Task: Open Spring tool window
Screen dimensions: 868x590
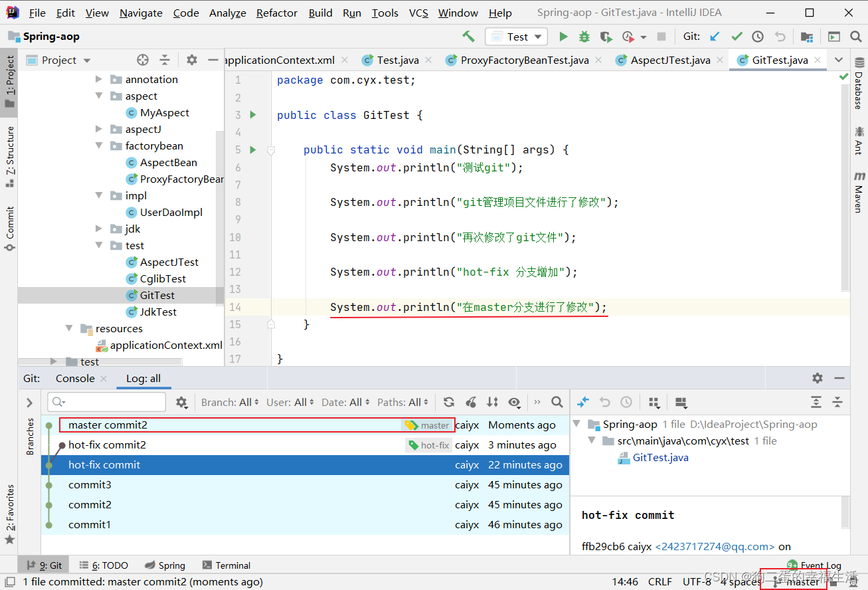Action: [x=165, y=565]
